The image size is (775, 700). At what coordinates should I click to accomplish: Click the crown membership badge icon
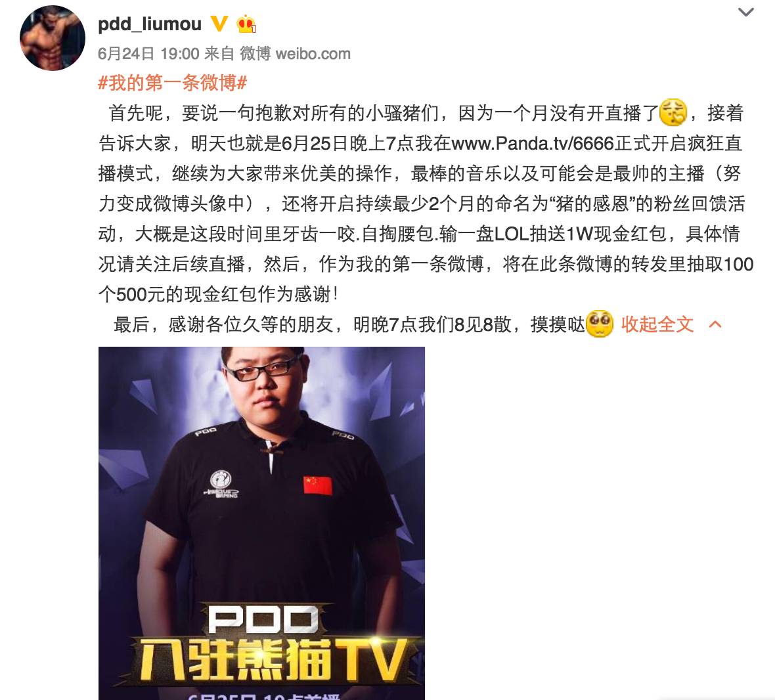tap(246, 24)
